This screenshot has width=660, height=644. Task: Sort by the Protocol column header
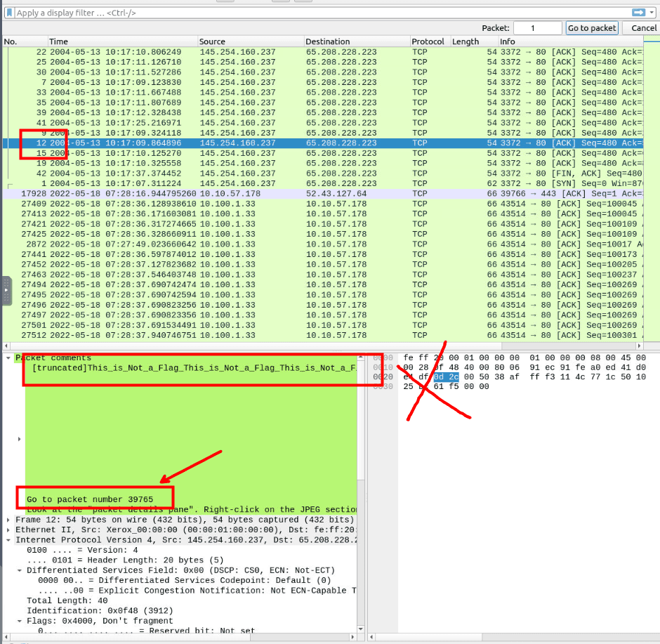(x=429, y=42)
